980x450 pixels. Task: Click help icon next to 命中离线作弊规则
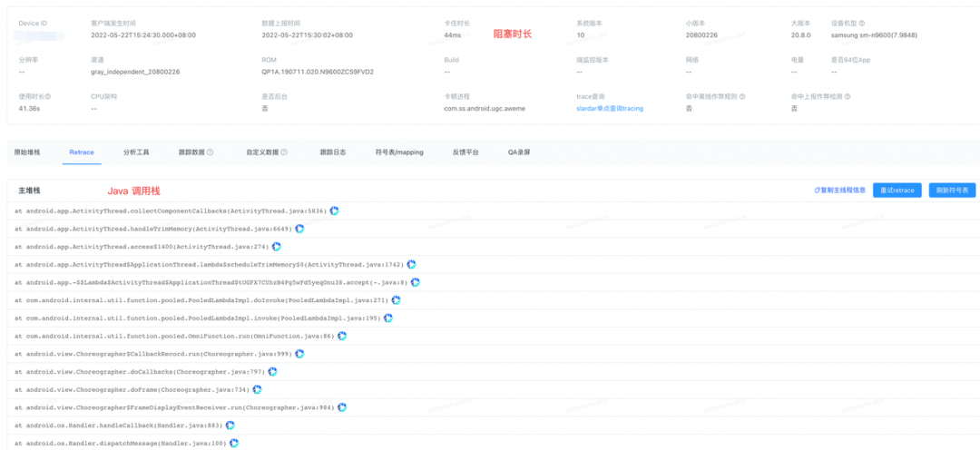point(742,97)
